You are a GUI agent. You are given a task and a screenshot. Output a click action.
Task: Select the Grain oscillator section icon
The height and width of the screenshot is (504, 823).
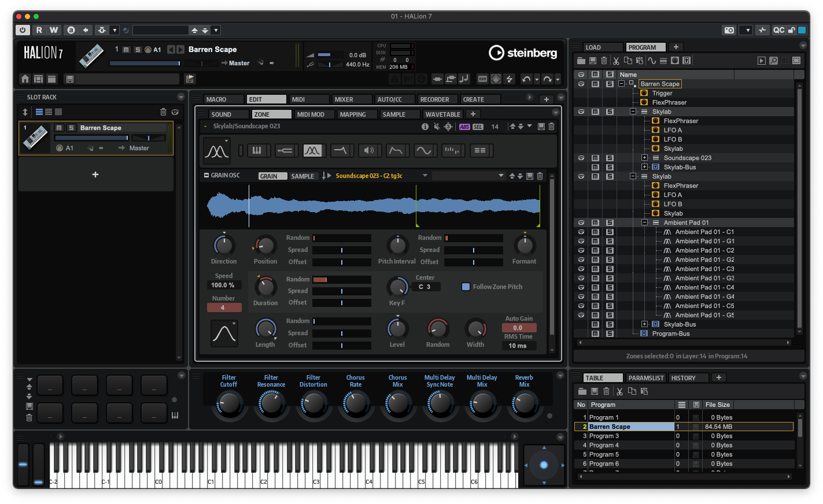pos(312,150)
